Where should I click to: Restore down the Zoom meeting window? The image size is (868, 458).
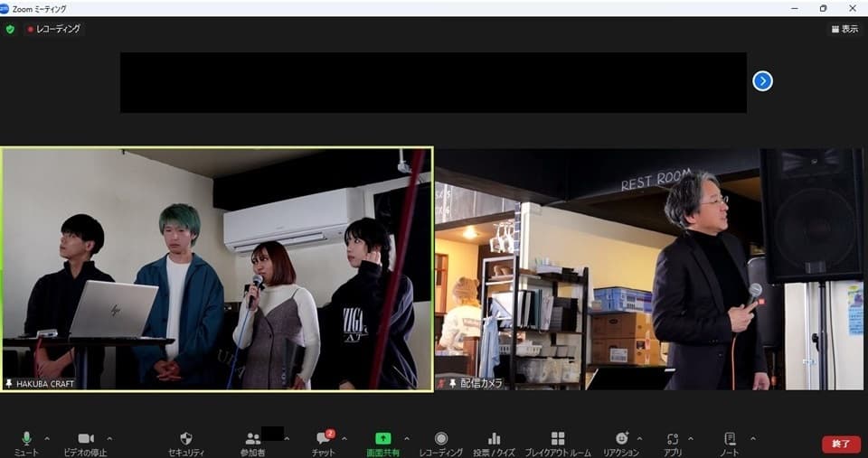pos(823,8)
